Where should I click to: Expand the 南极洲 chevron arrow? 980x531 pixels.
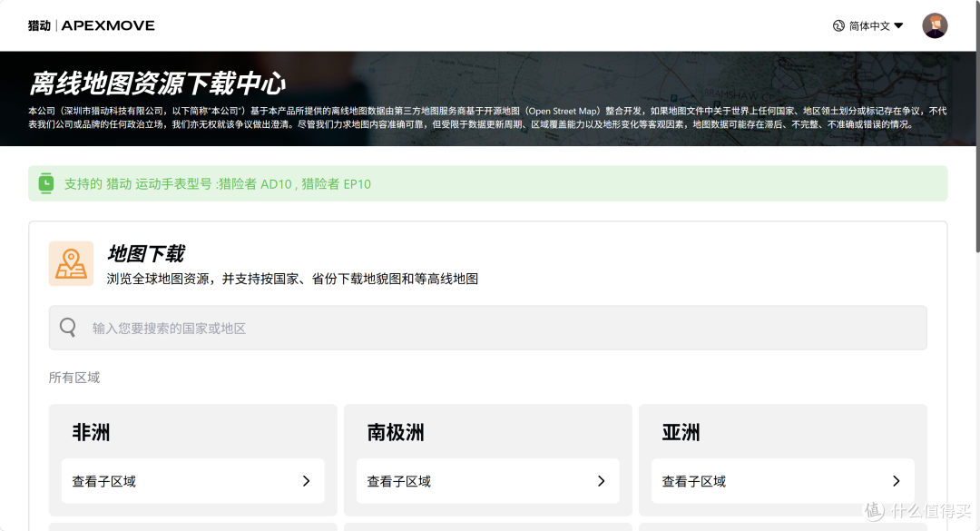[x=602, y=481]
